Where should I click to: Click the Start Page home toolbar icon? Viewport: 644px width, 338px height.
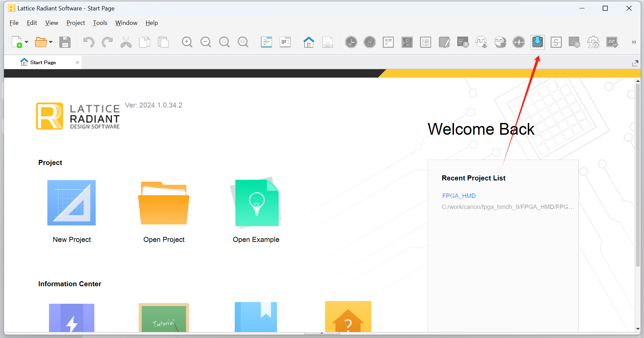point(309,42)
